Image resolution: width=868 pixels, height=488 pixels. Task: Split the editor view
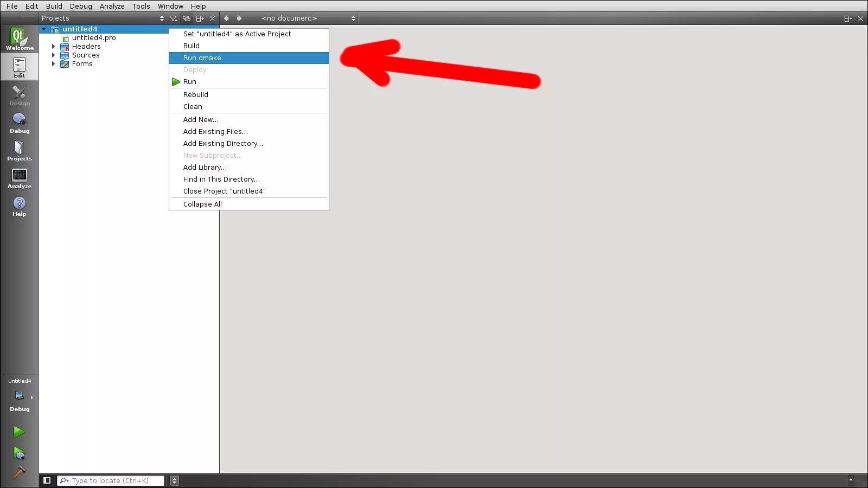click(x=848, y=18)
